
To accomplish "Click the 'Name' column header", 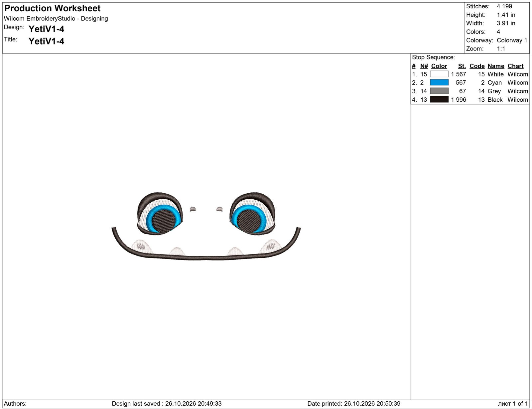I will coord(496,66).
